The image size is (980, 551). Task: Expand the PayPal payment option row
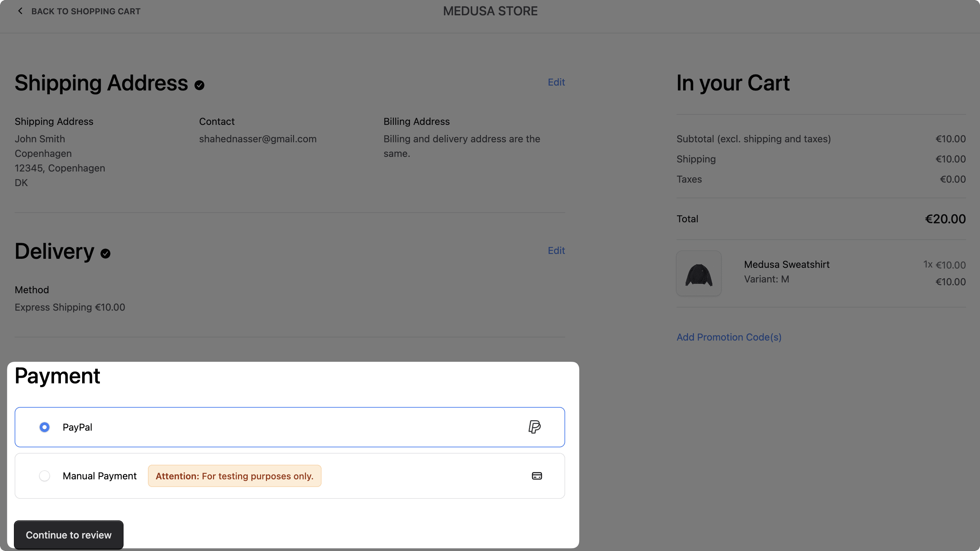pos(290,427)
